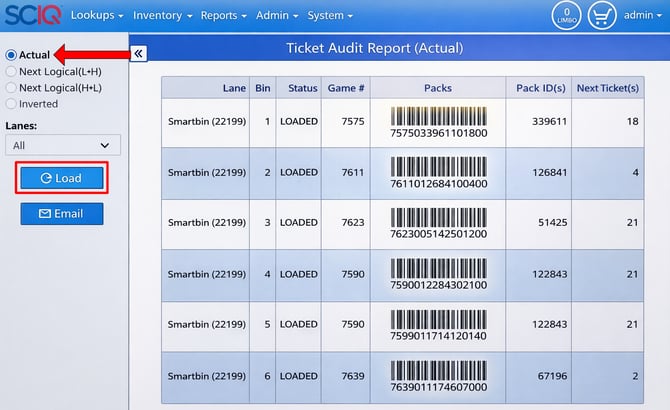Image resolution: width=670 pixels, height=410 pixels.
Task: Sort by the Game # column header
Action: point(346,88)
